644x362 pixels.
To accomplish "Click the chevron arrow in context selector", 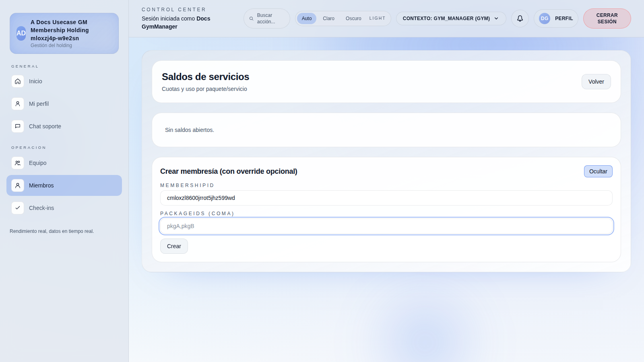I will [496, 19].
